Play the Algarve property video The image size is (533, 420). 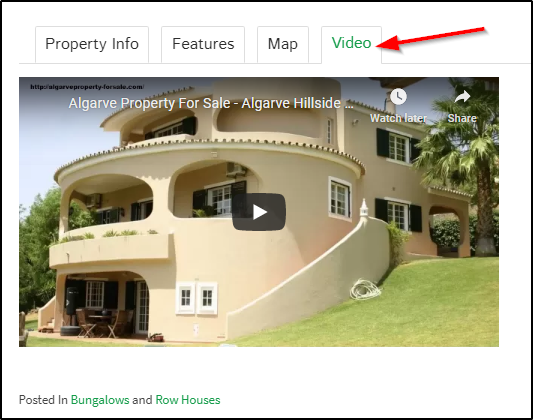pyautogui.click(x=259, y=212)
